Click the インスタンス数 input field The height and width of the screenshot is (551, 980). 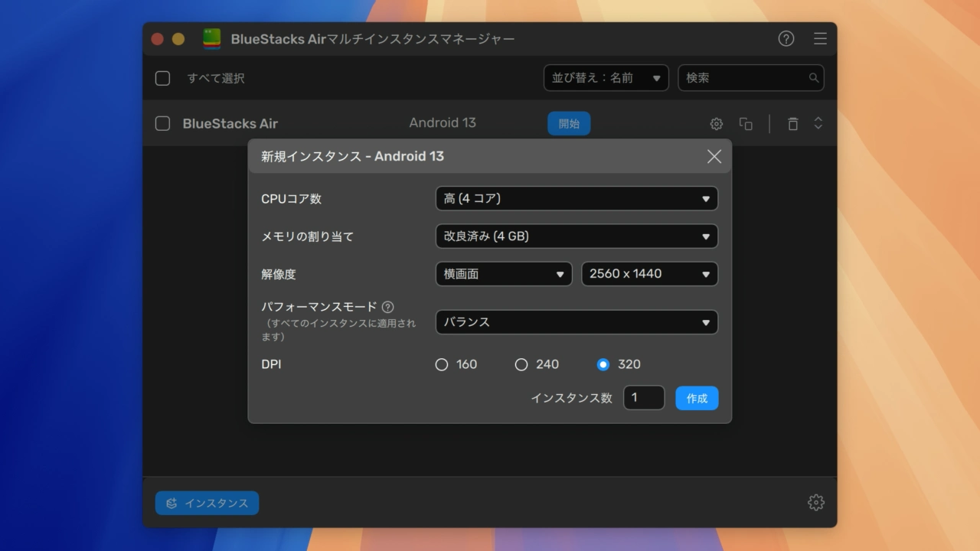tap(643, 398)
